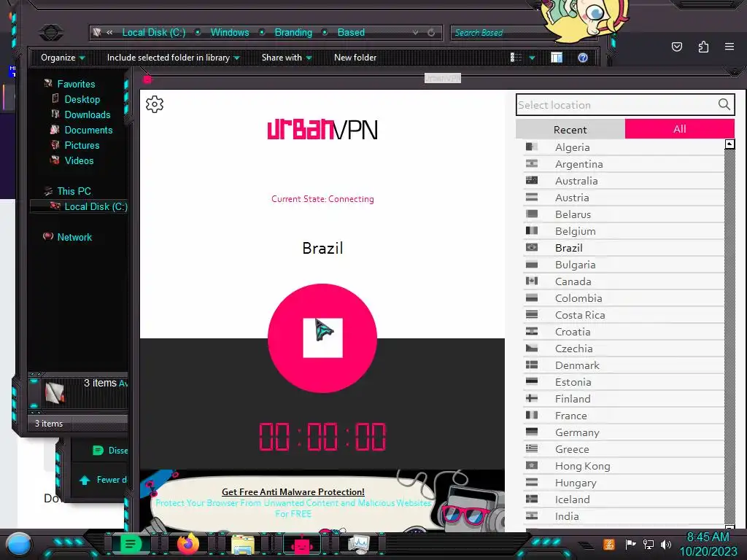Click the search magnifier in Select location
Screen dimensions: 747x560
tap(724, 104)
